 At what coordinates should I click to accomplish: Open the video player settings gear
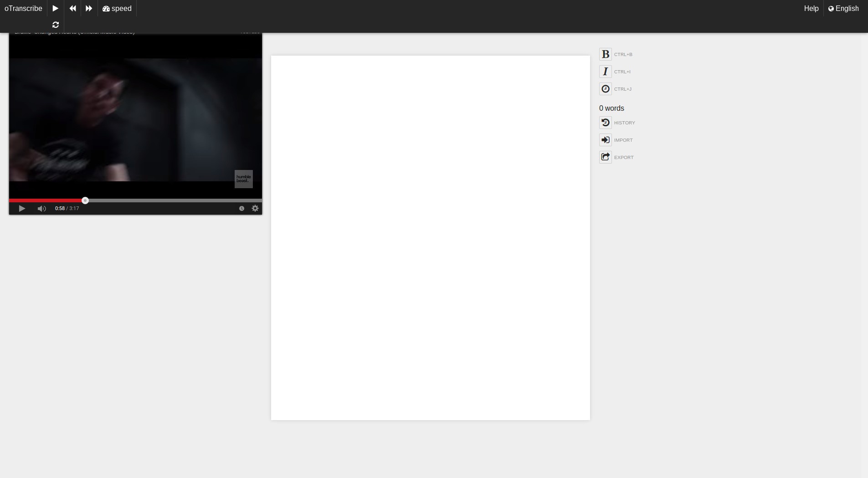click(x=255, y=208)
